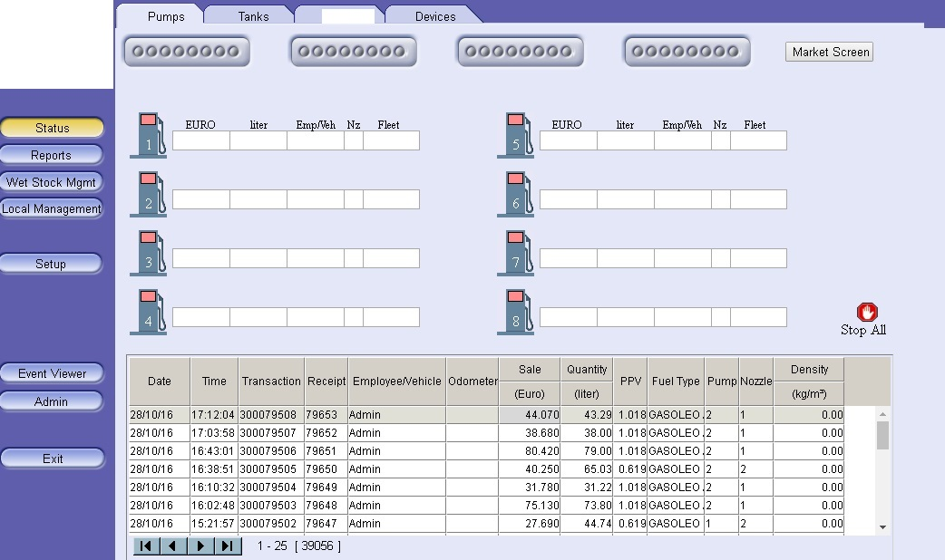Click the pump 3 icon

click(x=151, y=254)
